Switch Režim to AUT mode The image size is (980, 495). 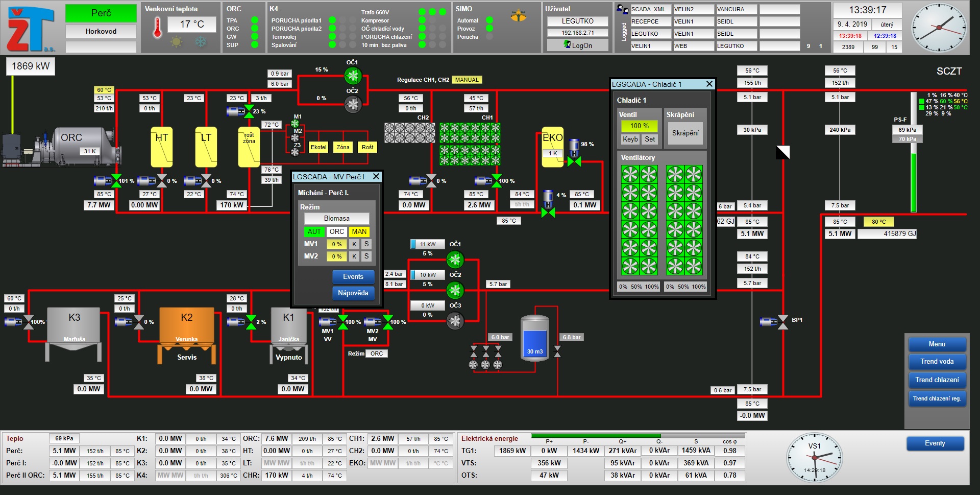[314, 231]
